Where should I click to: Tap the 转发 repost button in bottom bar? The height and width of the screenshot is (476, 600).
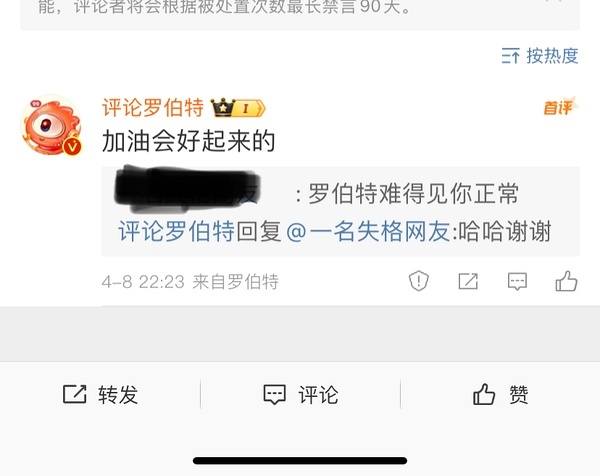[x=100, y=394]
